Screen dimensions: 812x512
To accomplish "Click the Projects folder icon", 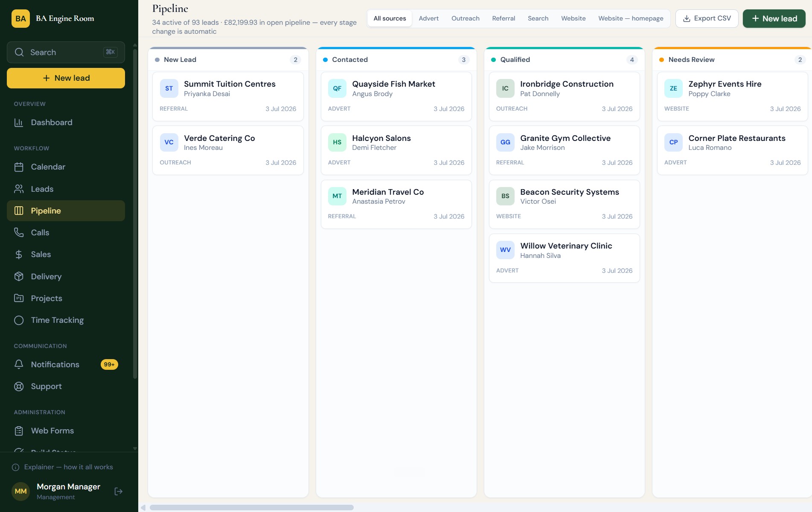I will point(19,298).
